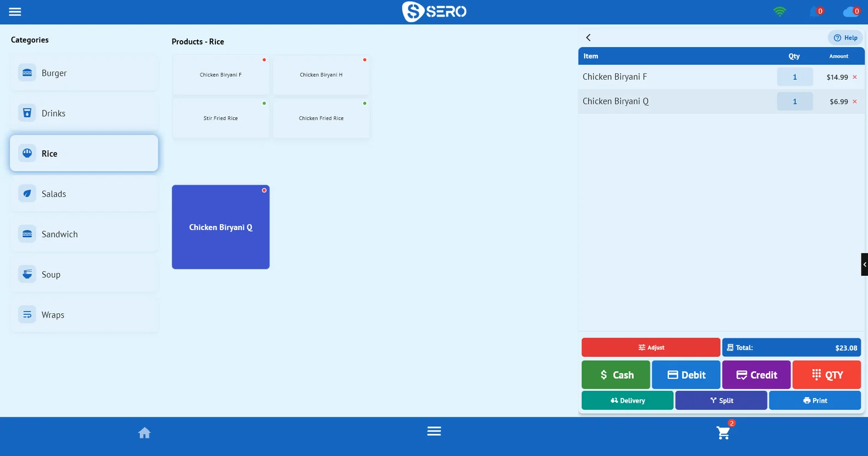The width and height of the screenshot is (868, 456).
Task: Click the Adjust button
Action: pos(651,347)
